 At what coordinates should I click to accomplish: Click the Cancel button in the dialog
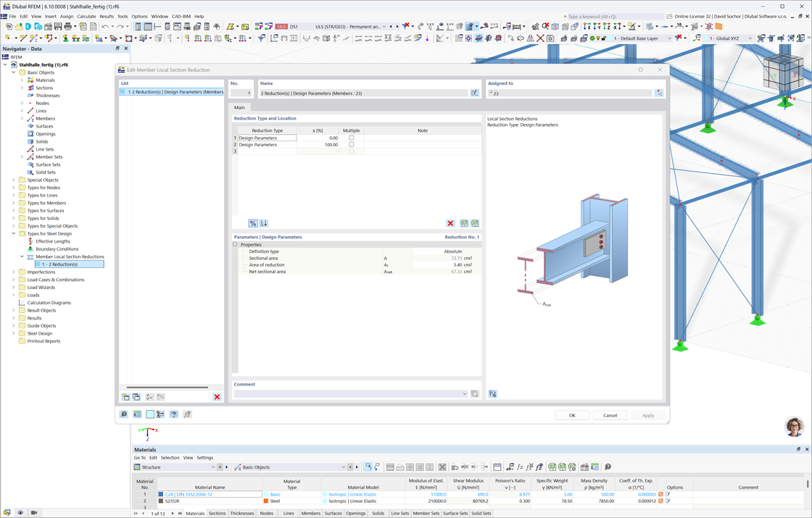tap(610, 415)
